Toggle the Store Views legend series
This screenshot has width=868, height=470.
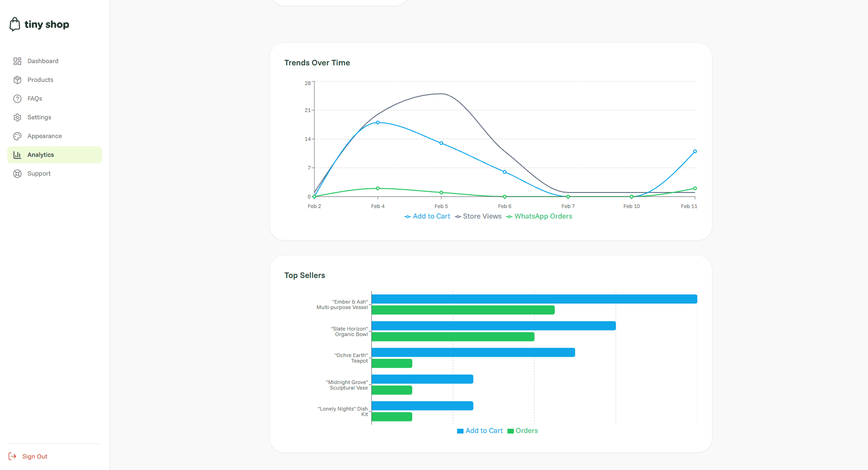pos(478,216)
